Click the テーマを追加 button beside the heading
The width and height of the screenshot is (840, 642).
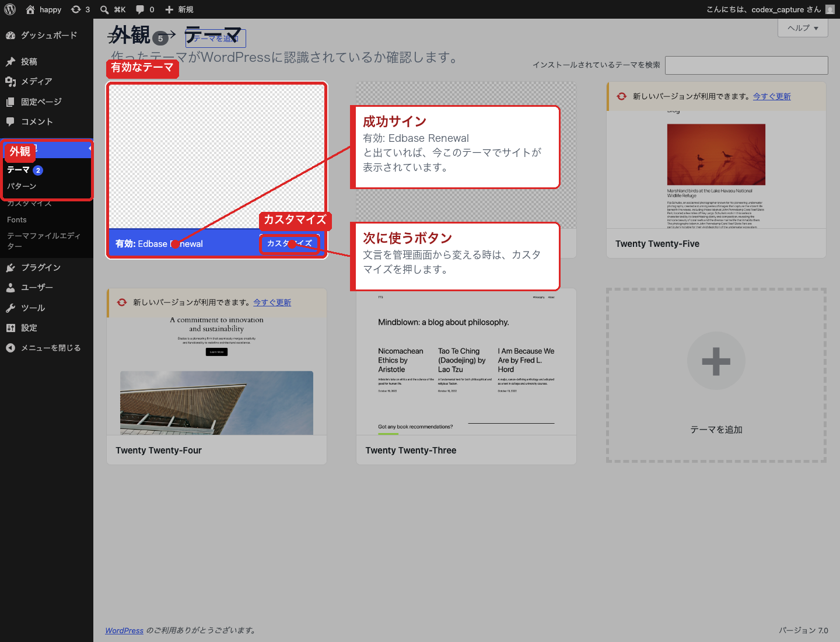coord(216,39)
